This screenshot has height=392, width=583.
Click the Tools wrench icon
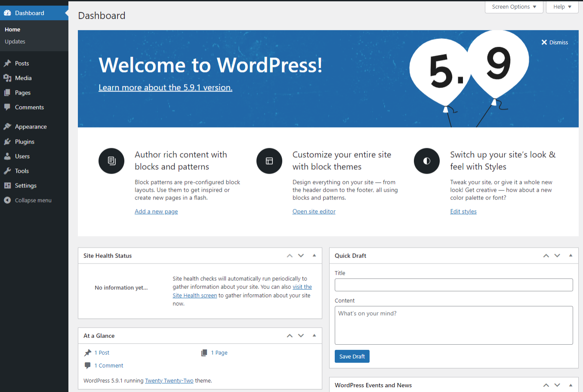point(7,171)
